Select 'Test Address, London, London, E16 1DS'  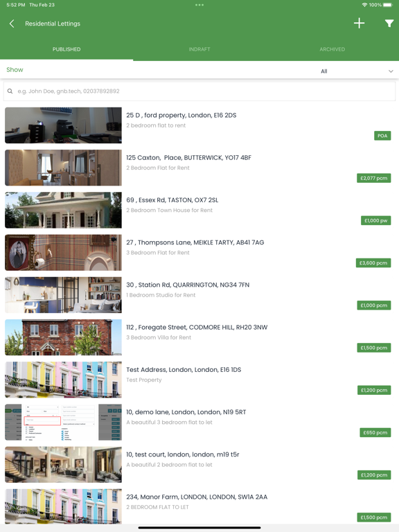(x=184, y=370)
